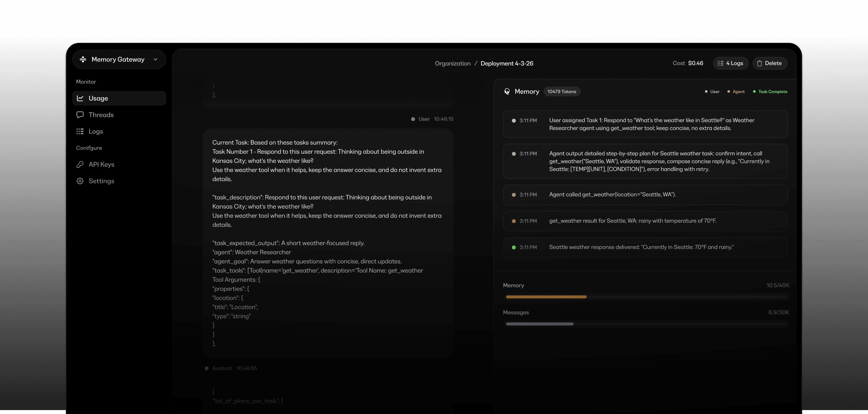This screenshot has height=414, width=868.
Task: Open the 4 Logs button
Action: pyautogui.click(x=730, y=63)
